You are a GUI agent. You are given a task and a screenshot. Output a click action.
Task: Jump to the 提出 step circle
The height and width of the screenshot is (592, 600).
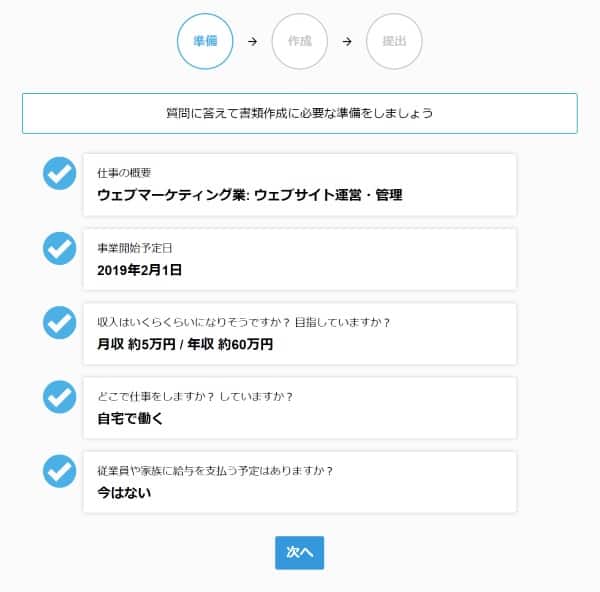pyautogui.click(x=394, y=42)
